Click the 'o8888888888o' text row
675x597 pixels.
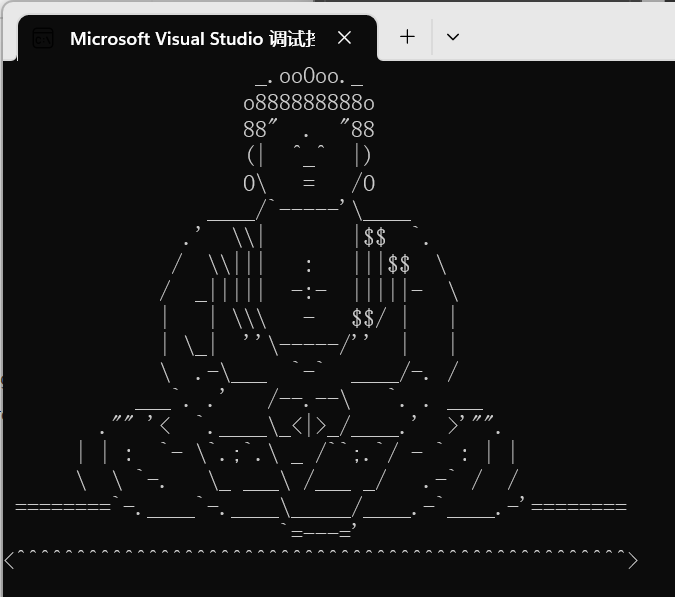(x=309, y=104)
